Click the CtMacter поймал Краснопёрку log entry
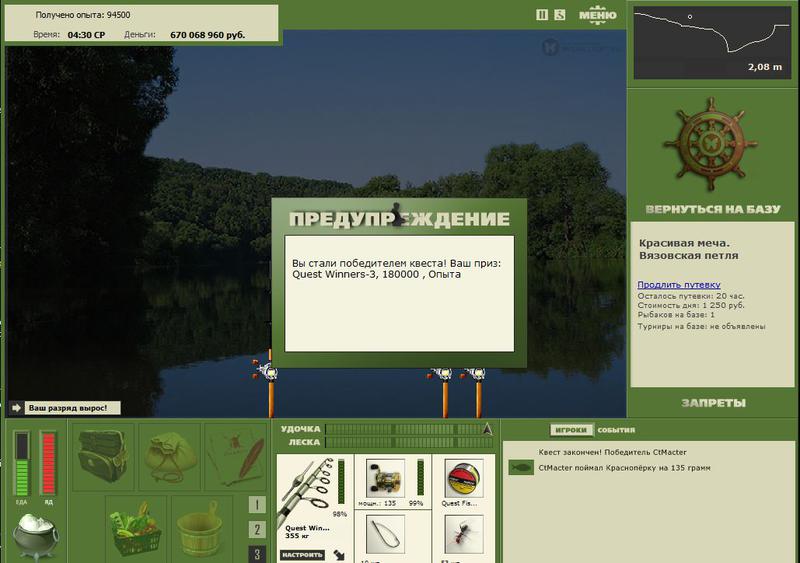Image resolution: width=800 pixels, height=563 pixels. pos(624,468)
